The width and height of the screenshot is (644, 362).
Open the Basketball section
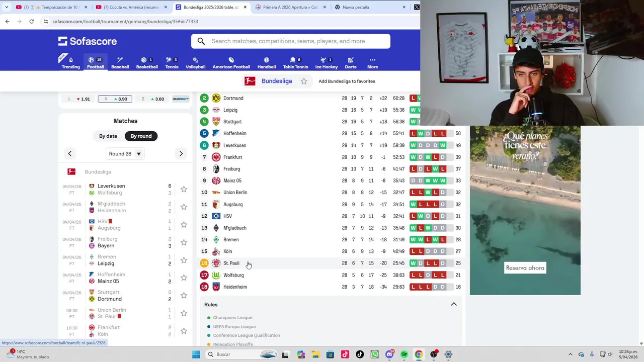[147, 63]
